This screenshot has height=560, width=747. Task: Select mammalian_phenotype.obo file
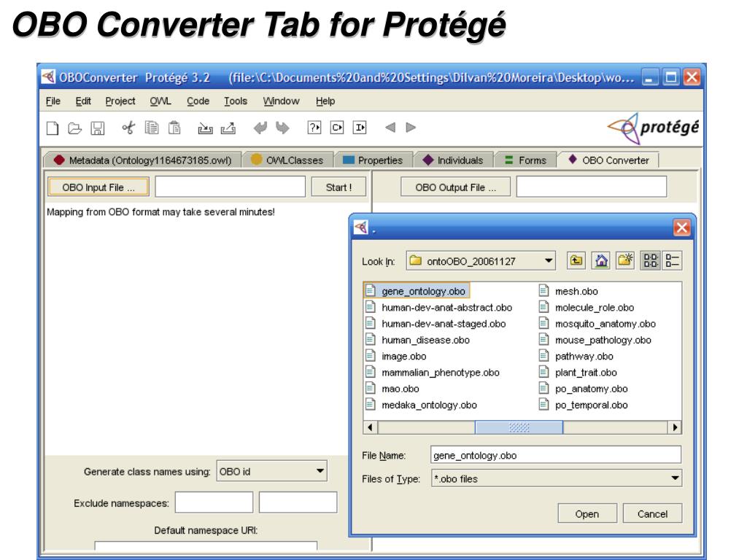433,373
